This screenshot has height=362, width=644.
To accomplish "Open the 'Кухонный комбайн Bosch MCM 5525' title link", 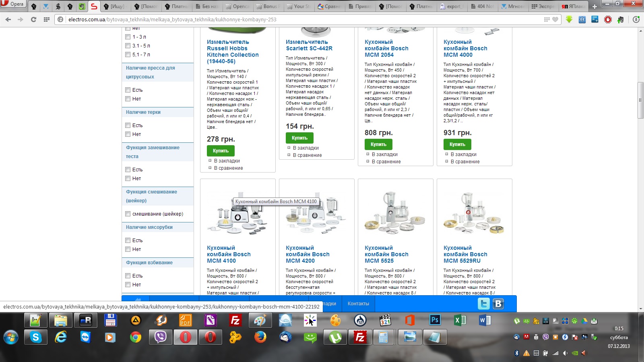I will click(386, 254).
